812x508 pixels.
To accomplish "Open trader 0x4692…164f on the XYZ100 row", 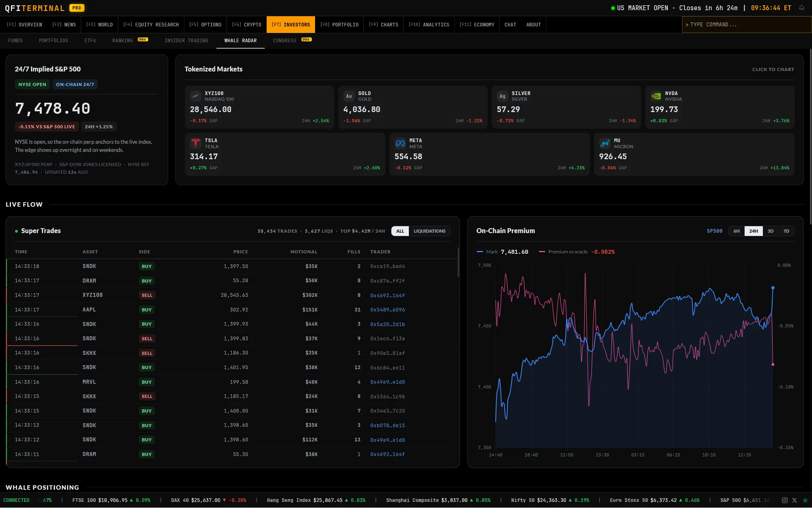I will click(x=387, y=296).
